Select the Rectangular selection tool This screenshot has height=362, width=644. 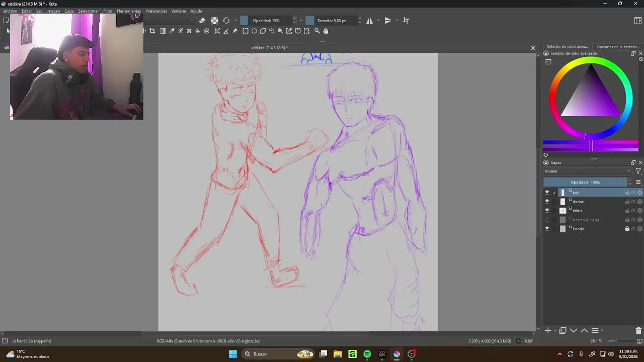[246, 31]
